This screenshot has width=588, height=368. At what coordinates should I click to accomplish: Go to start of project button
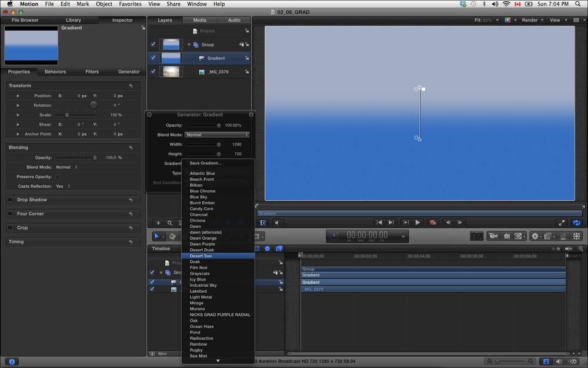click(x=379, y=223)
